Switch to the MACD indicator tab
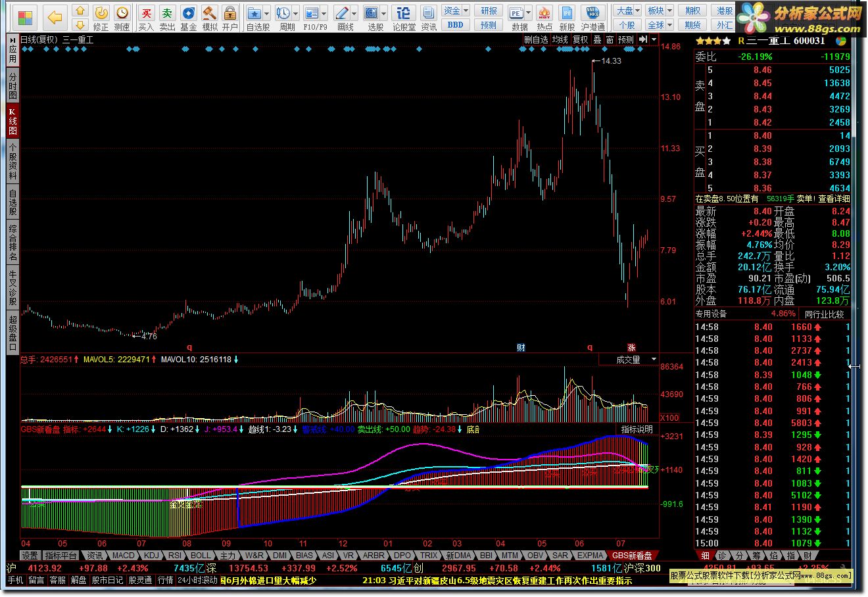This screenshot has width=868, height=597. click(123, 556)
